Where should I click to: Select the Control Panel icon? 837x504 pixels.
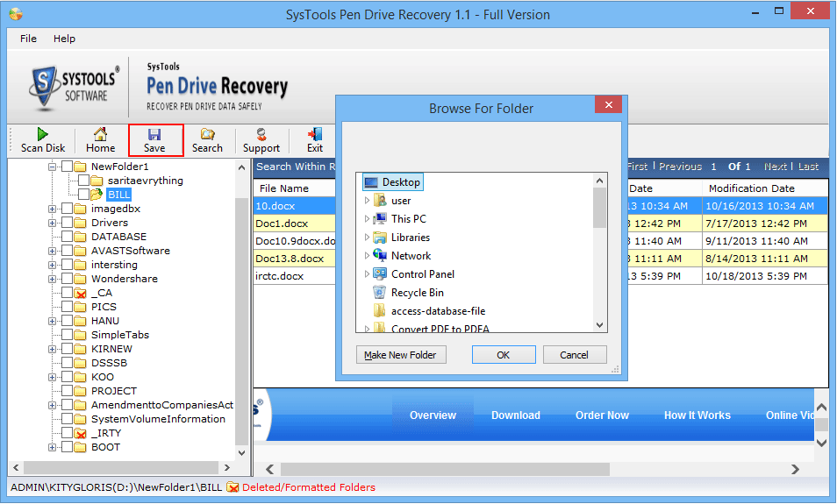(x=380, y=274)
